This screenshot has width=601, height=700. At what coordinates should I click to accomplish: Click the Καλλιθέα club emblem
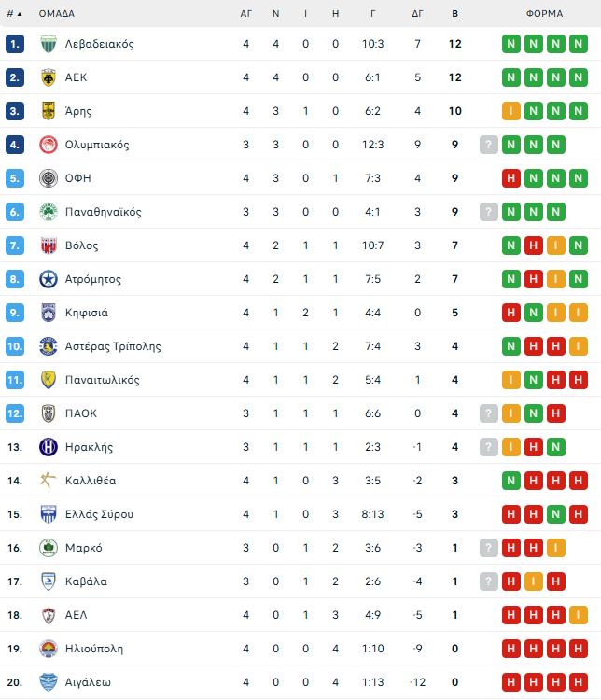[x=49, y=481]
